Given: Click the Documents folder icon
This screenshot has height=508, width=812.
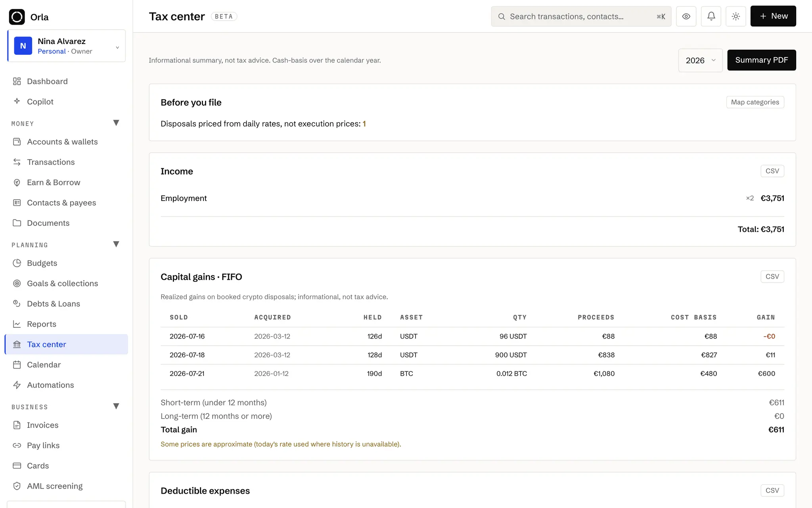Looking at the screenshot, I should [17, 223].
